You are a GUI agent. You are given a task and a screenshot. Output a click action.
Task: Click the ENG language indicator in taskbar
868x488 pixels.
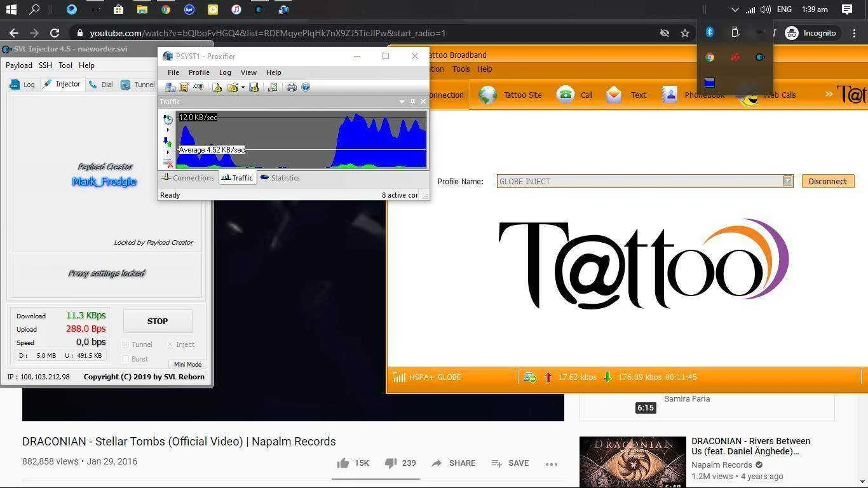[x=784, y=10]
